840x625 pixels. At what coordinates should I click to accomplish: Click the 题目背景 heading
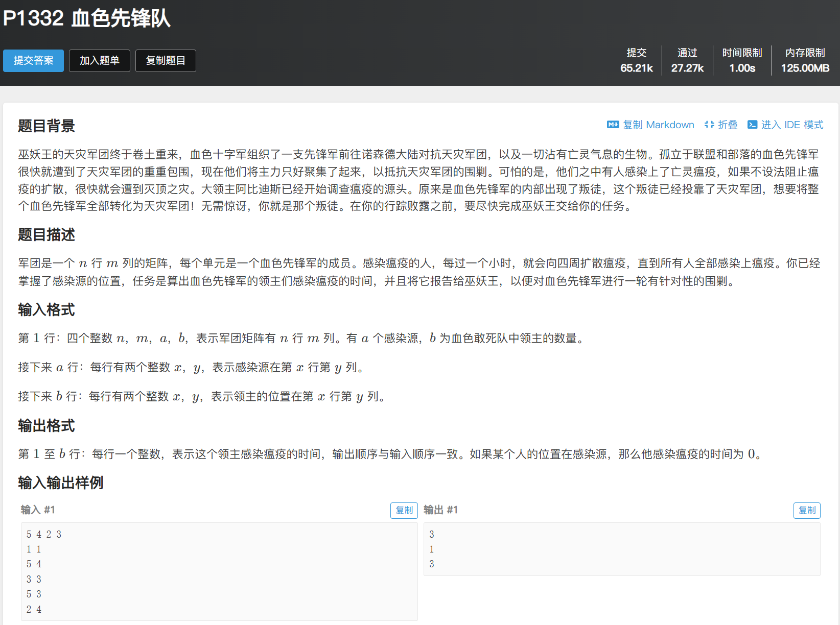click(46, 126)
